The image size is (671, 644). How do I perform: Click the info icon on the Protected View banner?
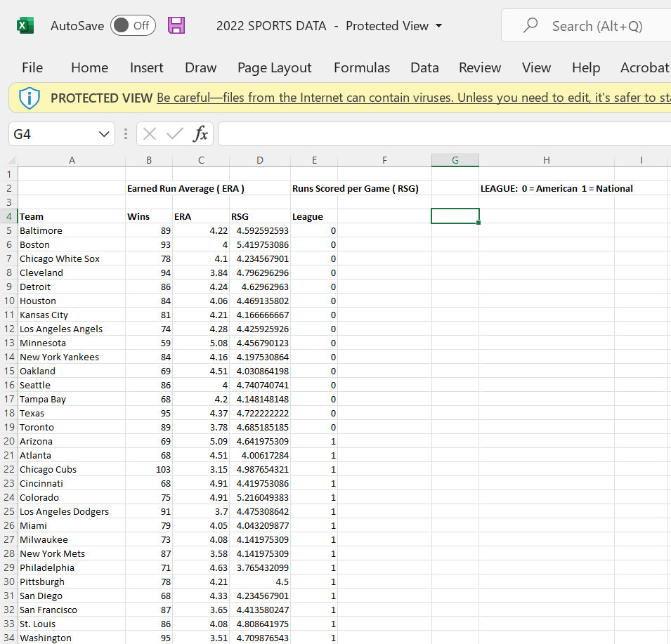(x=29, y=100)
